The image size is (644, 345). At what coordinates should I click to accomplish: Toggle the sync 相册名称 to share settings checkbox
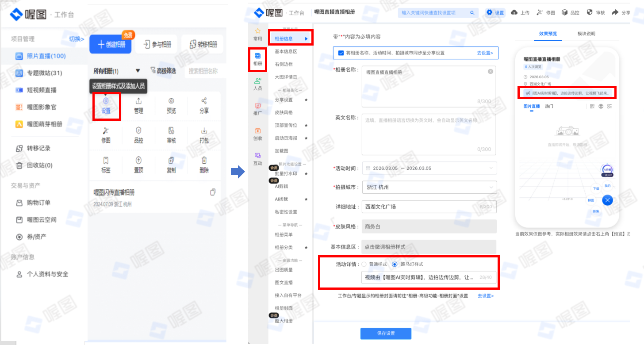pyautogui.click(x=341, y=53)
